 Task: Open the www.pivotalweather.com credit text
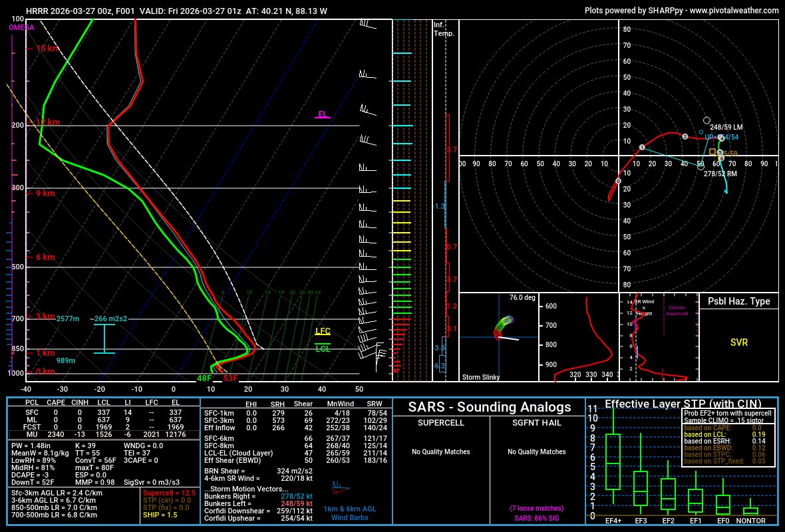click(x=734, y=11)
